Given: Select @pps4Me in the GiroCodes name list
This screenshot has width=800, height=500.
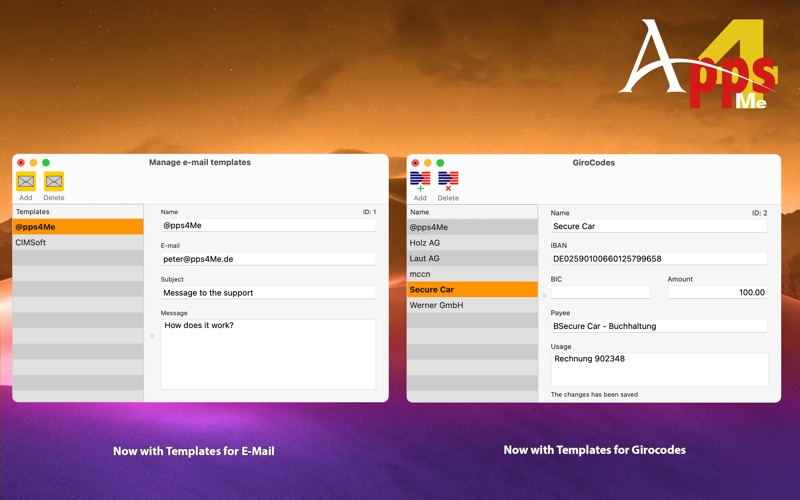Looking at the screenshot, I should coord(472,227).
